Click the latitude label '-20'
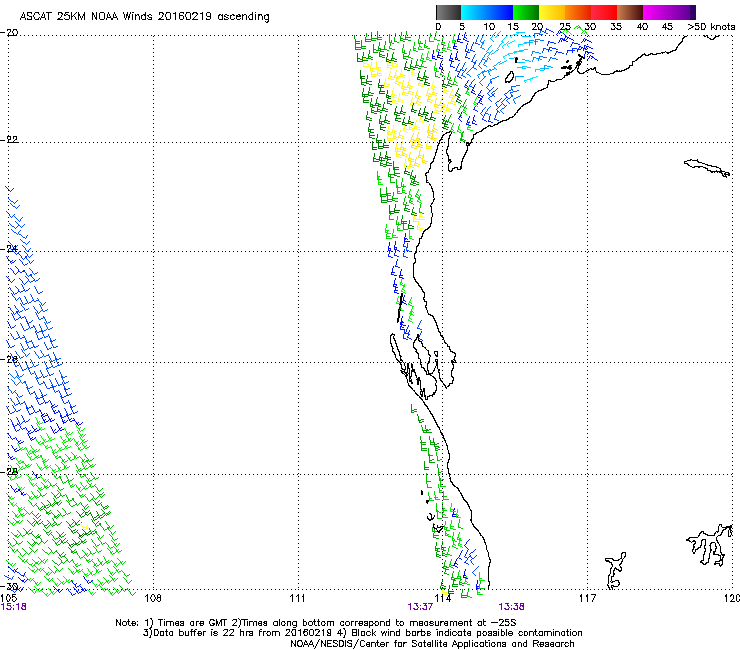The image size is (740, 650). pyautogui.click(x=9, y=32)
